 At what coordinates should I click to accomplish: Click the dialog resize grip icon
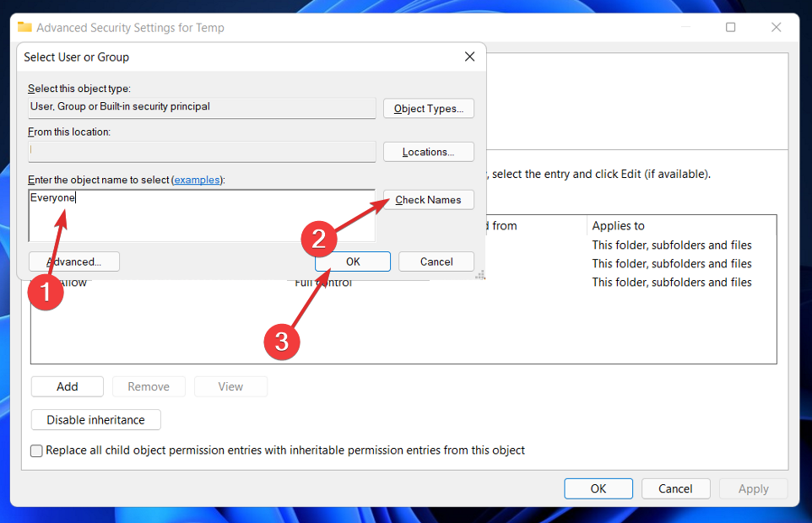(x=480, y=275)
